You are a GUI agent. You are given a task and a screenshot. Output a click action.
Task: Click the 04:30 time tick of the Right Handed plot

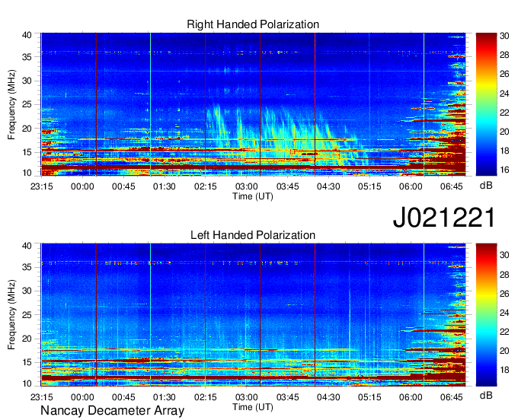(x=328, y=186)
